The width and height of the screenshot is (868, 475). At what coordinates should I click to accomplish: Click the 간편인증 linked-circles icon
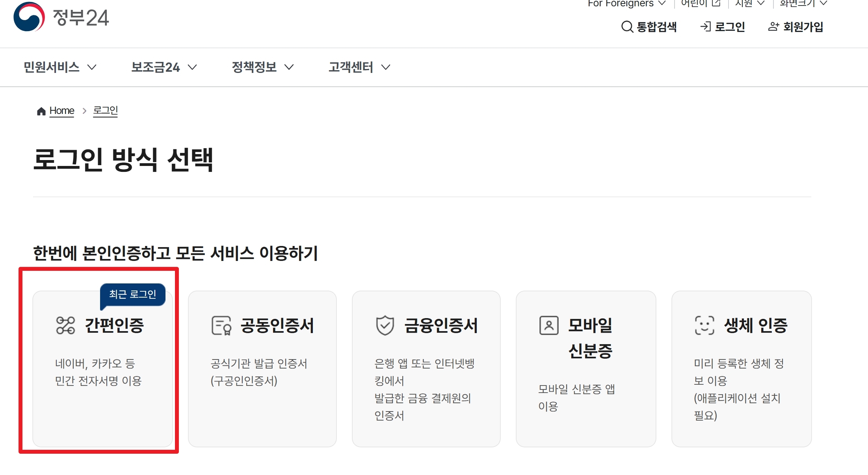(65, 325)
